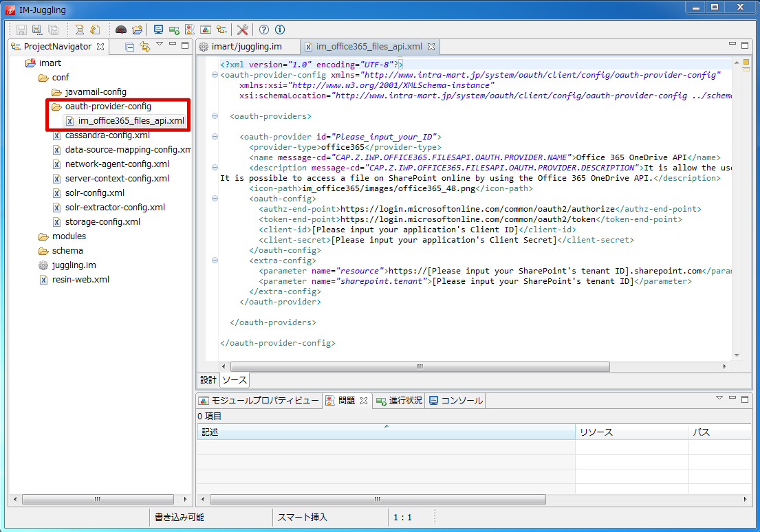Switch to ソース source tab
The height and width of the screenshot is (532, 760).
pyautogui.click(x=235, y=380)
